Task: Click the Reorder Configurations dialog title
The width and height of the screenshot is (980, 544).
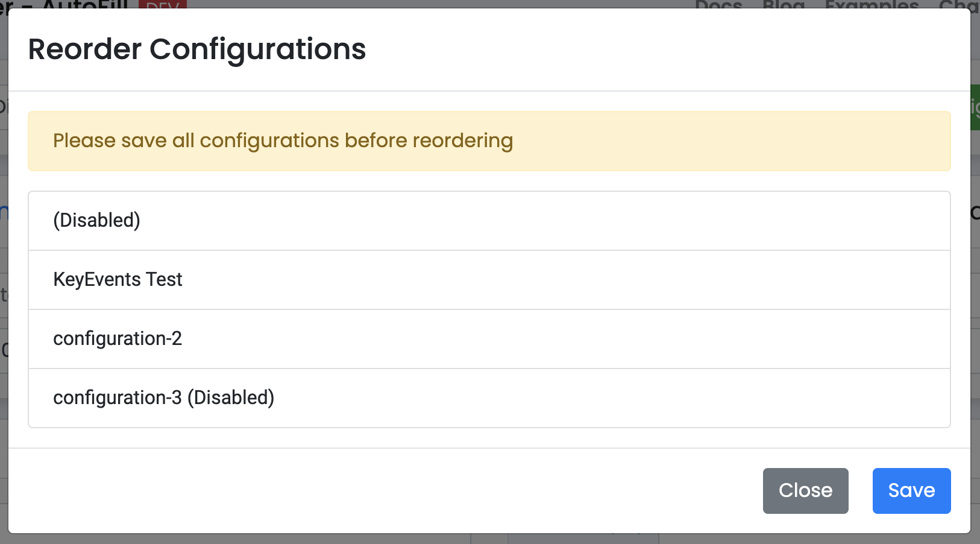Action: point(196,49)
